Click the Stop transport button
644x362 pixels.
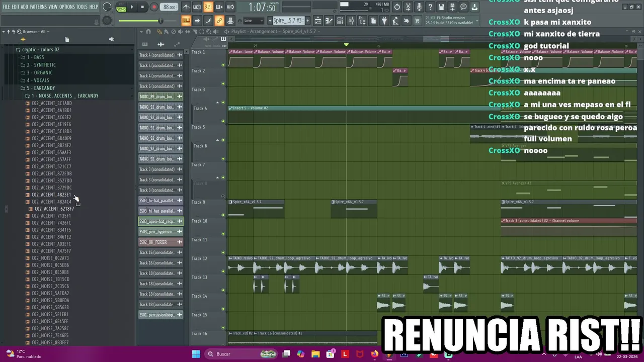pos(143,7)
